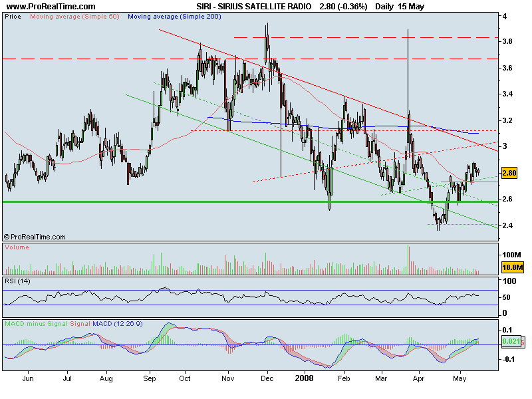Viewport: 532px width, 399px height.
Task: Click the 0.1 level on the MACD axis
Action: click(507, 330)
